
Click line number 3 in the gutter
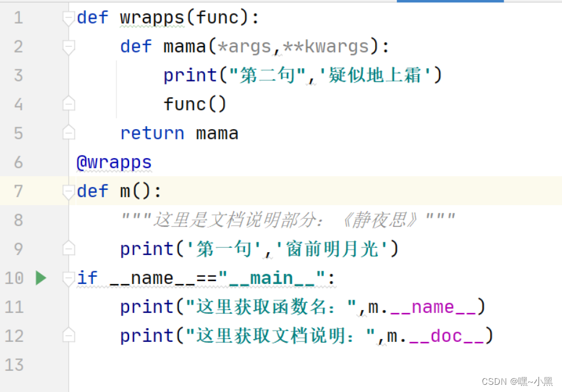pos(18,75)
